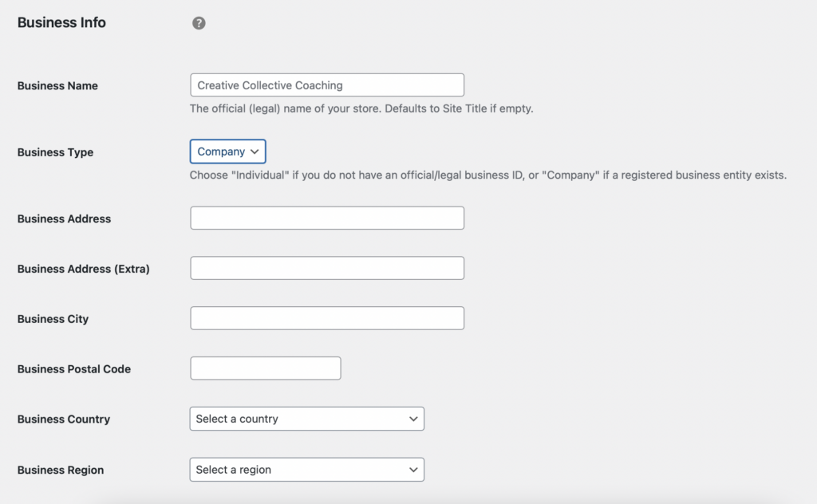The image size is (817, 504).
Task: Click into the Business Address field
Action: [x=327, y=219]
